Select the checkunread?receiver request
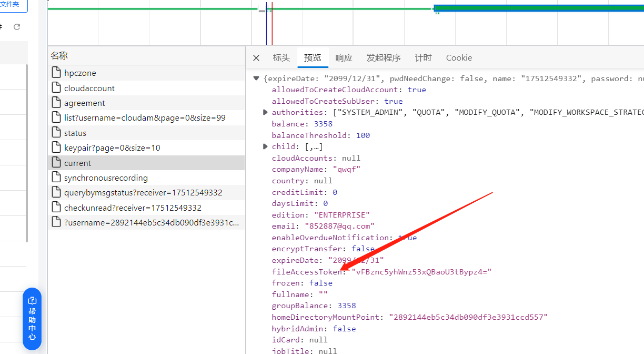This screenshot has height=354, width=644. [x=133, y=208]
